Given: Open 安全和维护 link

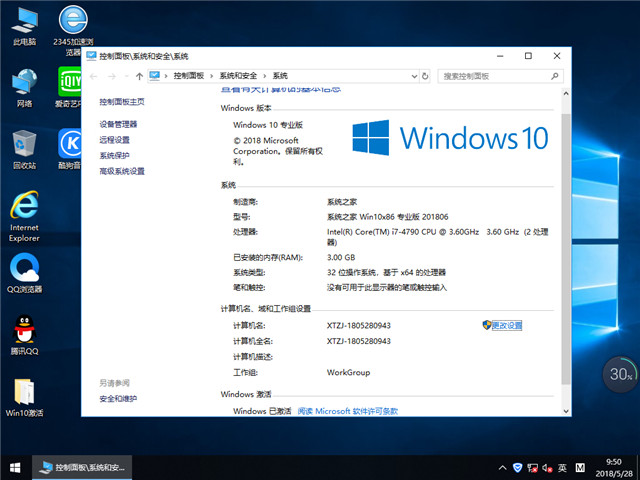Looking at the screenshot, I should 118,398.
